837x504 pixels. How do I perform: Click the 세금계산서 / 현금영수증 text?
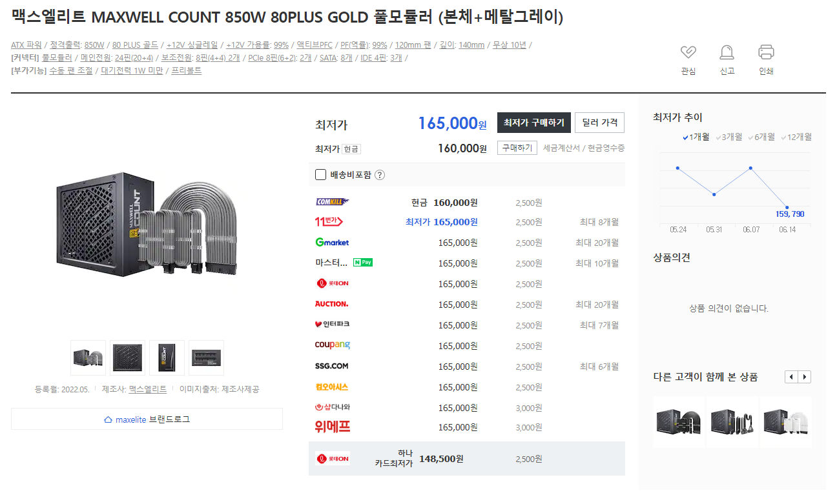pyautogui.click(x=584, y=148)
